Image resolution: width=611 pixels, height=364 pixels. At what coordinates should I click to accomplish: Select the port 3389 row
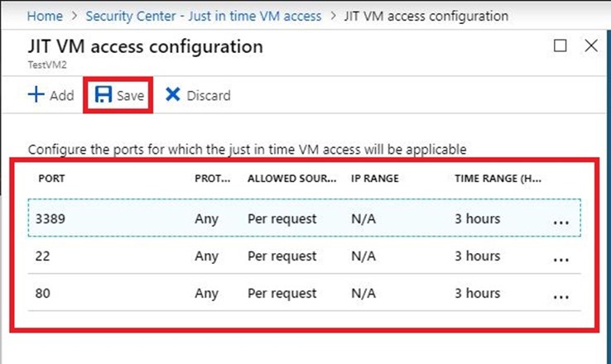click(305, 218)
